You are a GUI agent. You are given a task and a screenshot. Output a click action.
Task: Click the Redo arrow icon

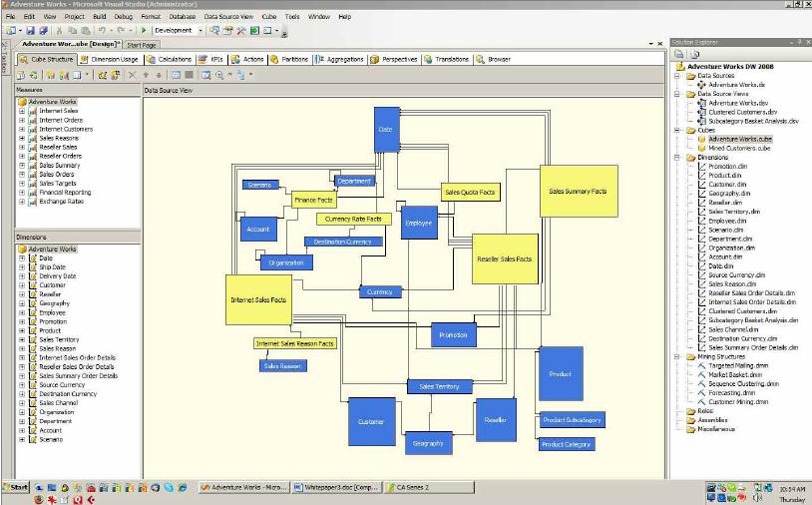point(121,31)
